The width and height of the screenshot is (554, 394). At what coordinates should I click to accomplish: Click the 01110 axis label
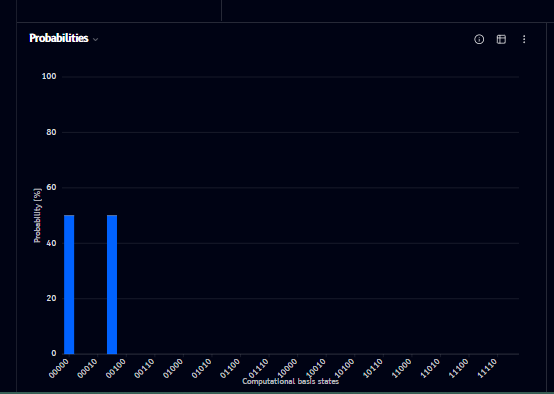click(x=259, y=368)
